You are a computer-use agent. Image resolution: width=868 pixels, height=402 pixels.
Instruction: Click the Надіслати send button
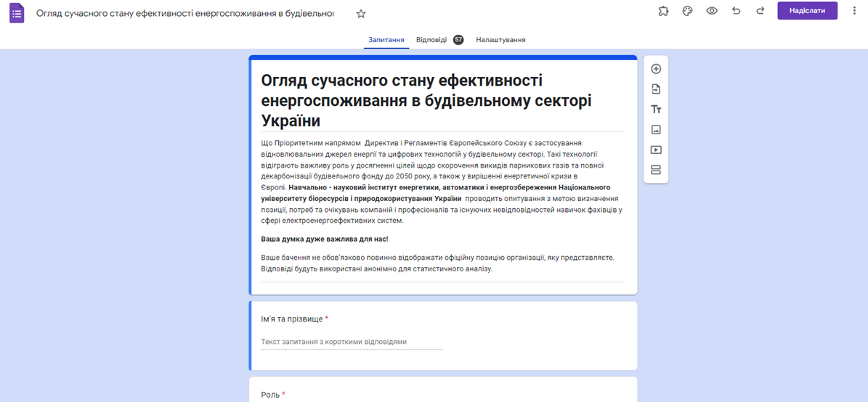click(807, 11)
